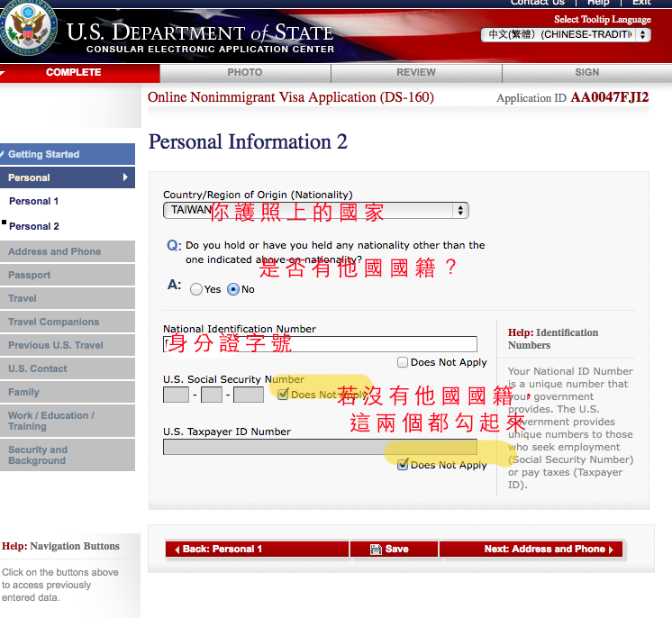Screen dimensions: 672x618
Task: Open the U.S. Contact section
Action: [68, 368]
